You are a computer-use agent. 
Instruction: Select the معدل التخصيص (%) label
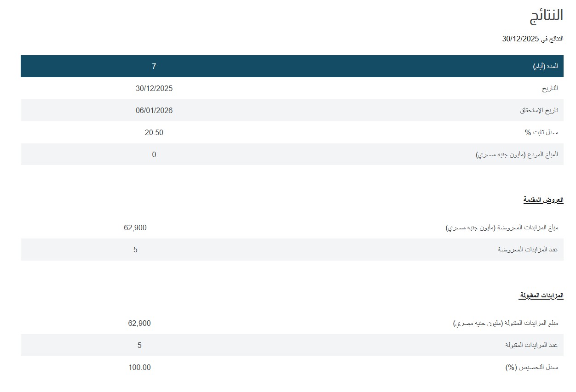(531, 367)
